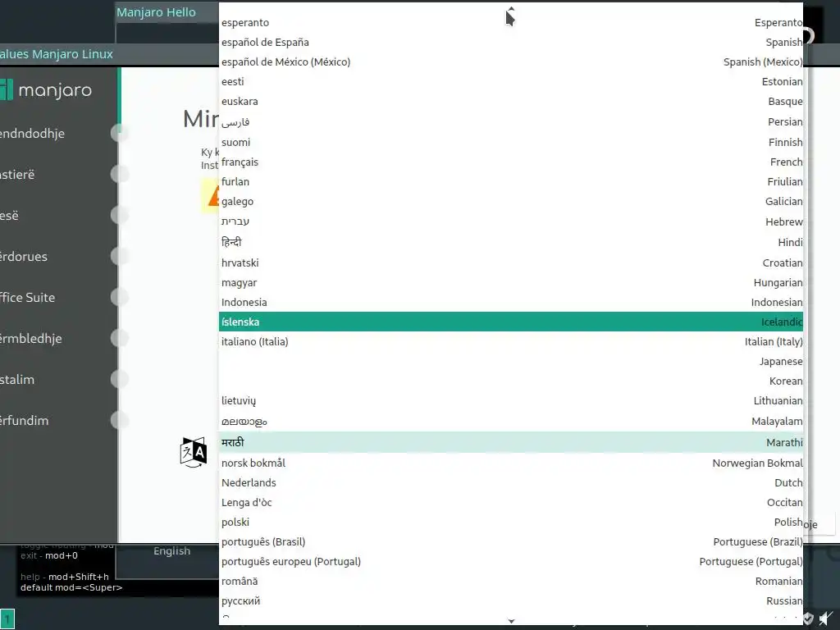
Task: Select русский (Russian) language
Action: (x=511, y=601)
